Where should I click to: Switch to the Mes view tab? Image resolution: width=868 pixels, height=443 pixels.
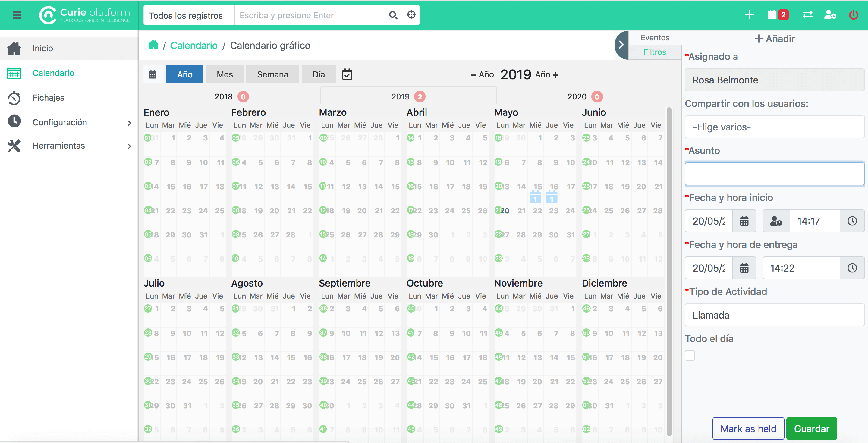point(225,74)
